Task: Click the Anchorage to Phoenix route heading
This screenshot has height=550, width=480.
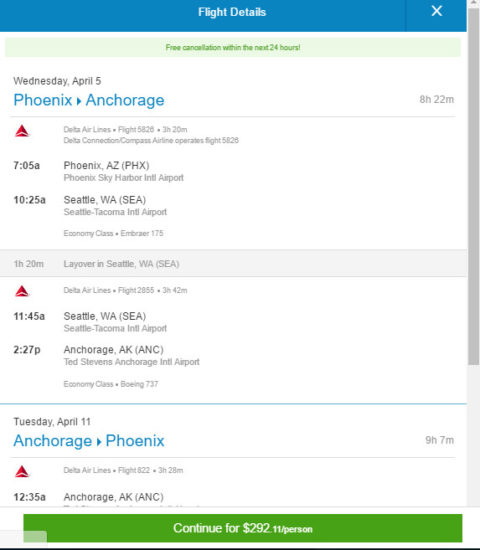Action: click(x=89, y=441)
